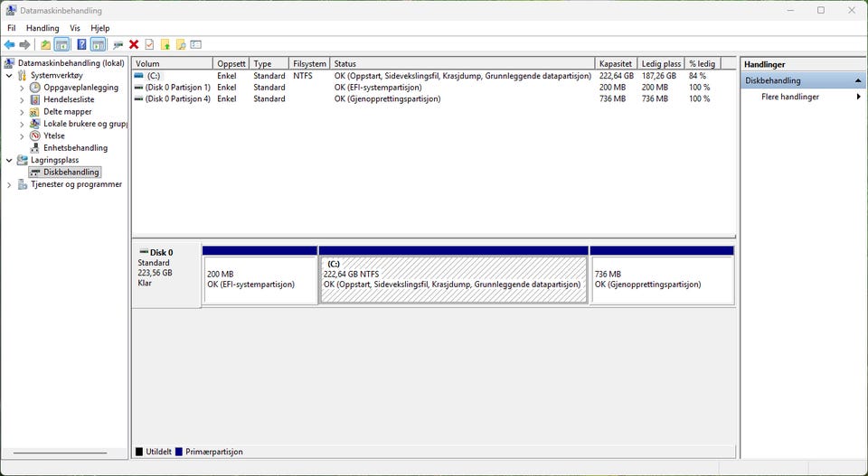Screen dimensions: 868x476
Task: Open Help via the blue question-mark icon
Action: tap(81, 45)
